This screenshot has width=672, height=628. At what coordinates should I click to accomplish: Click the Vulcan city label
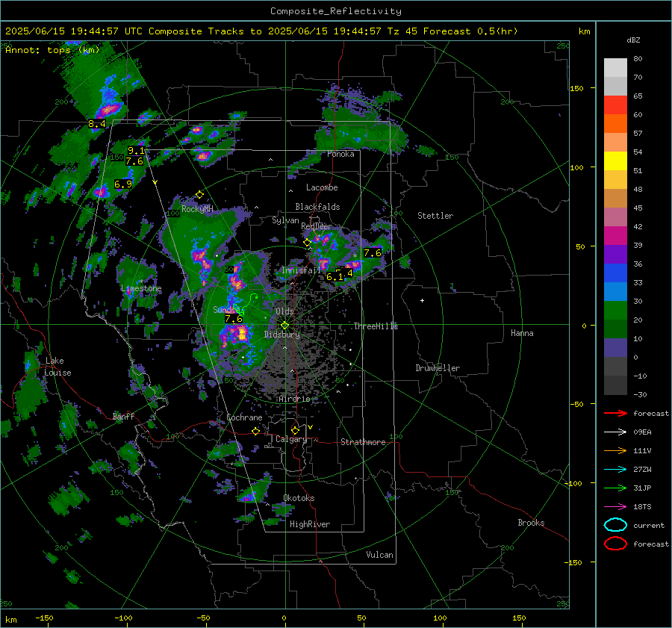(379, 555)
